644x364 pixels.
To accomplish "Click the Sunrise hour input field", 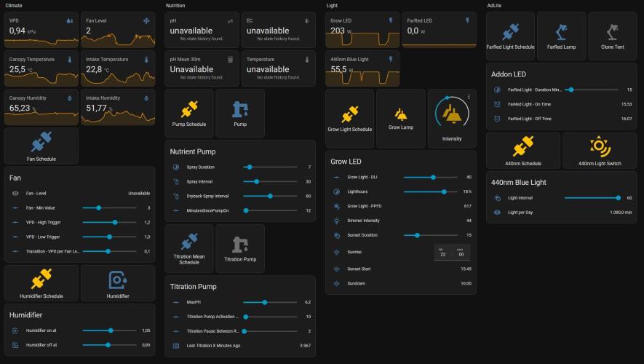I will pos(442,253).
